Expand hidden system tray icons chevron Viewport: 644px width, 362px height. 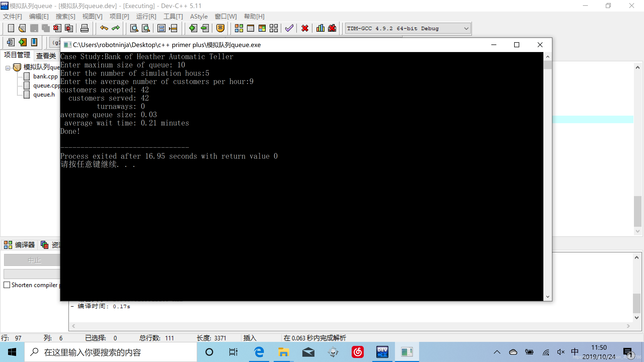tap(497, 352)
